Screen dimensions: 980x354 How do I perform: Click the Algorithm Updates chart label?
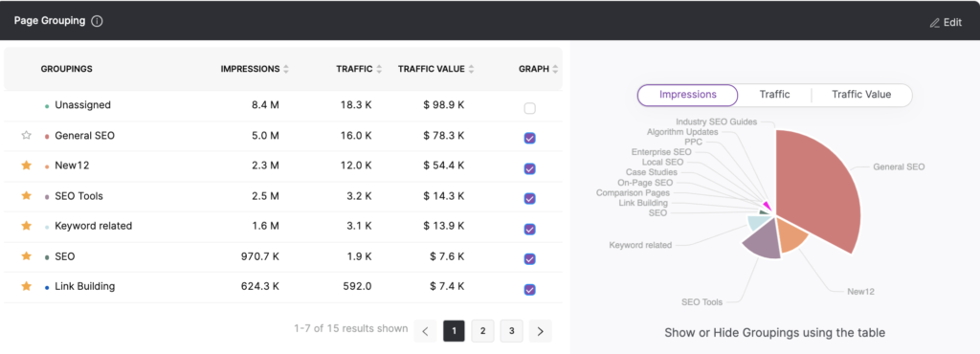[682, 132]
